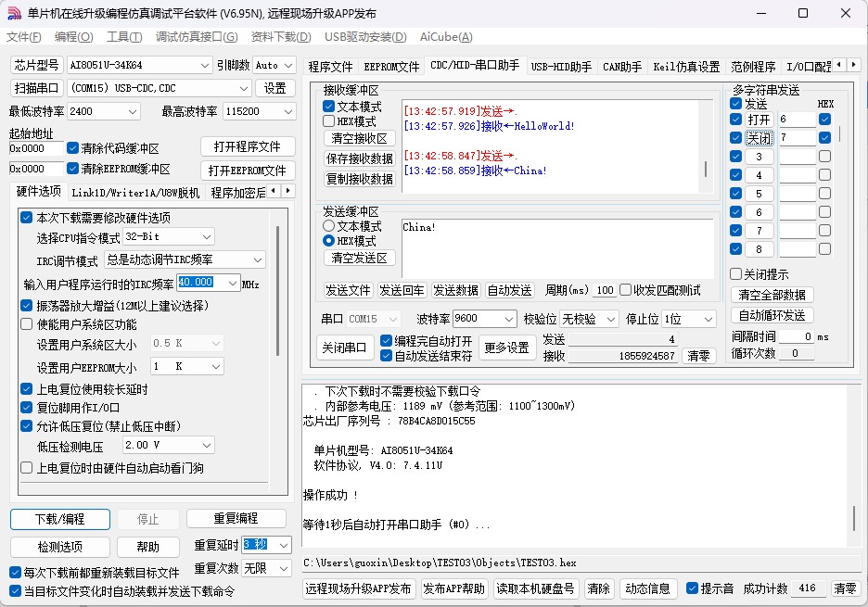Open the 编程(O) menu

click(73, 36)
